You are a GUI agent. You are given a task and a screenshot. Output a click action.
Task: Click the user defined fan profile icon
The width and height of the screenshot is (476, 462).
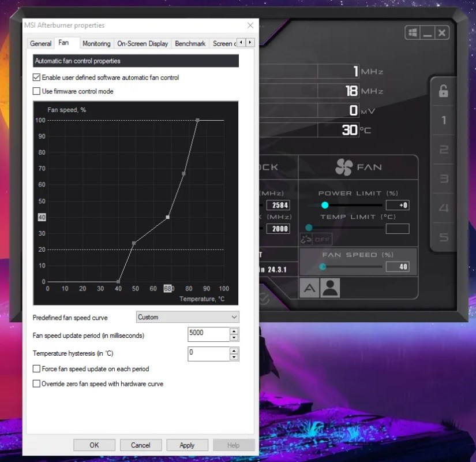(x=330, y=288)
